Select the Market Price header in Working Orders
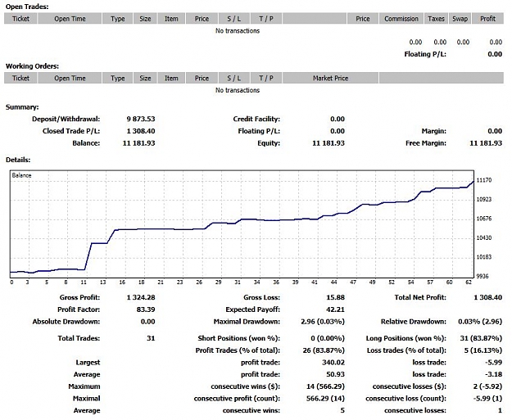 (330, 78)
